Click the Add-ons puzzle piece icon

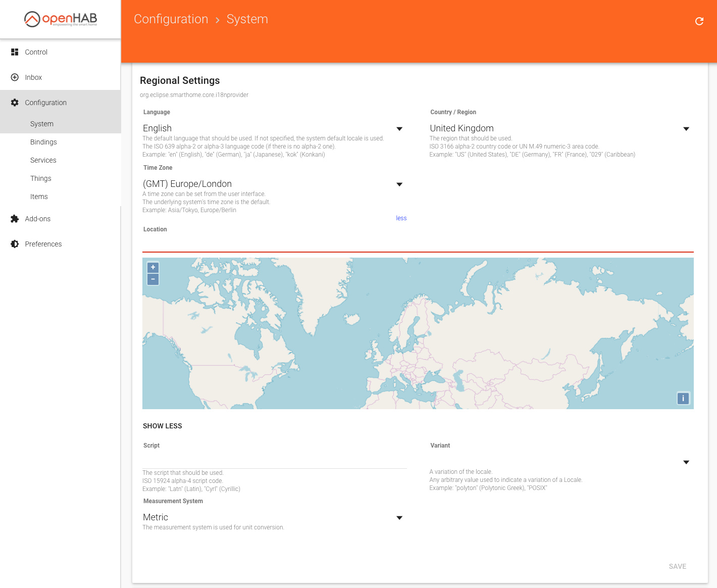point(15,219)
